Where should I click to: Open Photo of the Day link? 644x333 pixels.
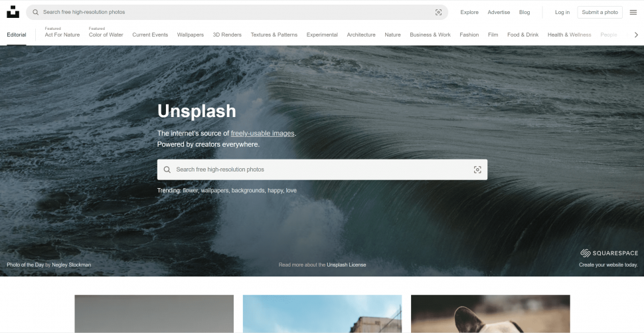pyautogui.click(x=25, y=265)
